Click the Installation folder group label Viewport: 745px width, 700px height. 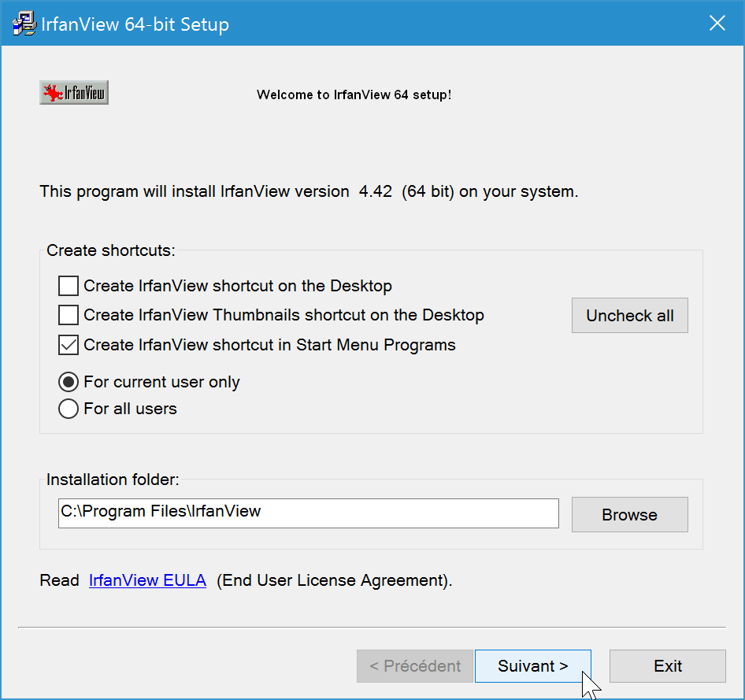coord(113,480)
